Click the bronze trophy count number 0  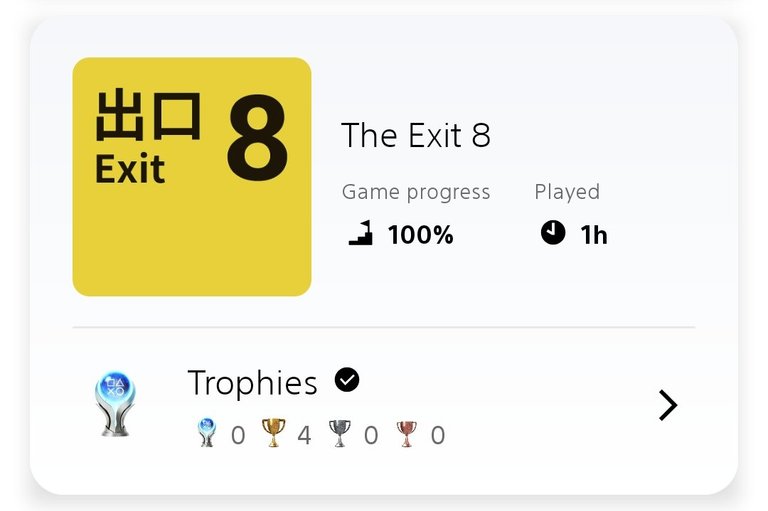coord(438,435)
